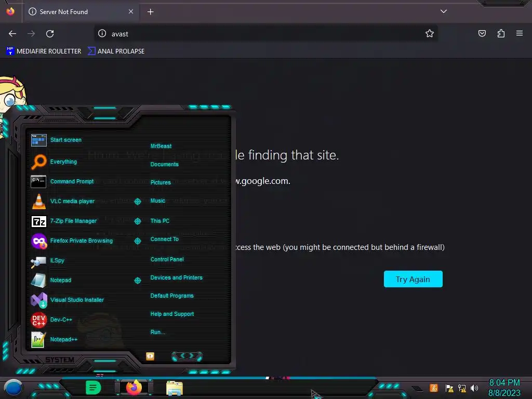Click the Start orb on taskbar
Image resolution: width=532 pixels, height=399 pixels.
click(x=13, y=388)
